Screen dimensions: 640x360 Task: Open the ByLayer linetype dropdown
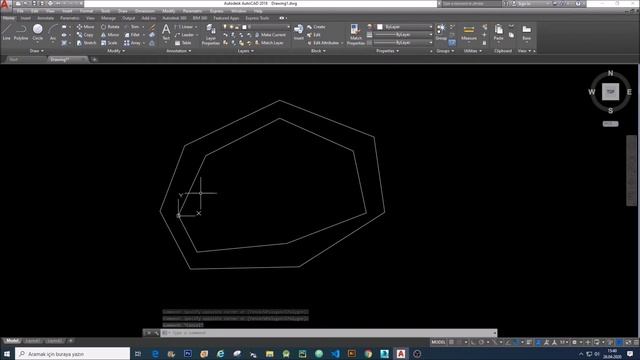(x=403, y=42)
